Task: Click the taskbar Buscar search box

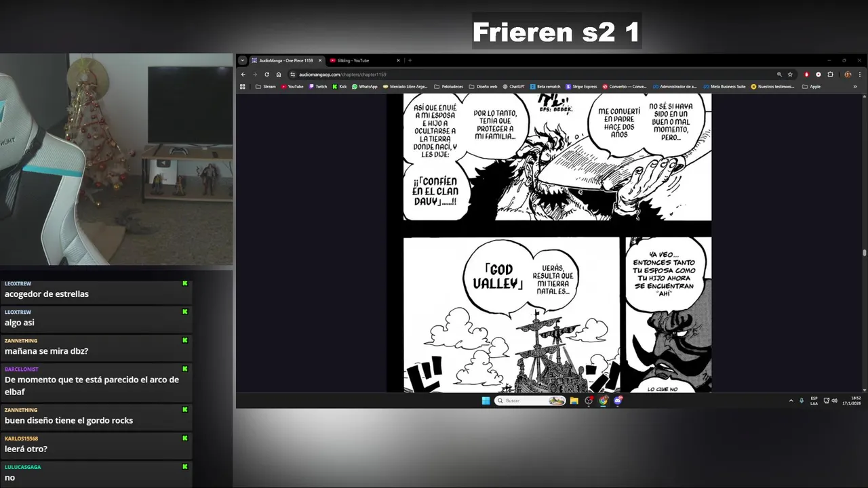Action: pos(530,401)
